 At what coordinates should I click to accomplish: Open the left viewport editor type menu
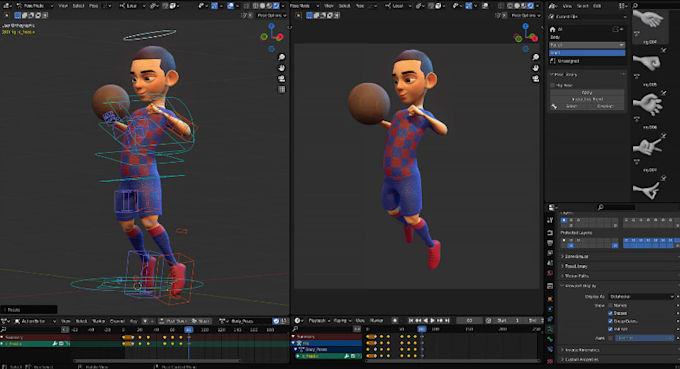pos(7,6)
